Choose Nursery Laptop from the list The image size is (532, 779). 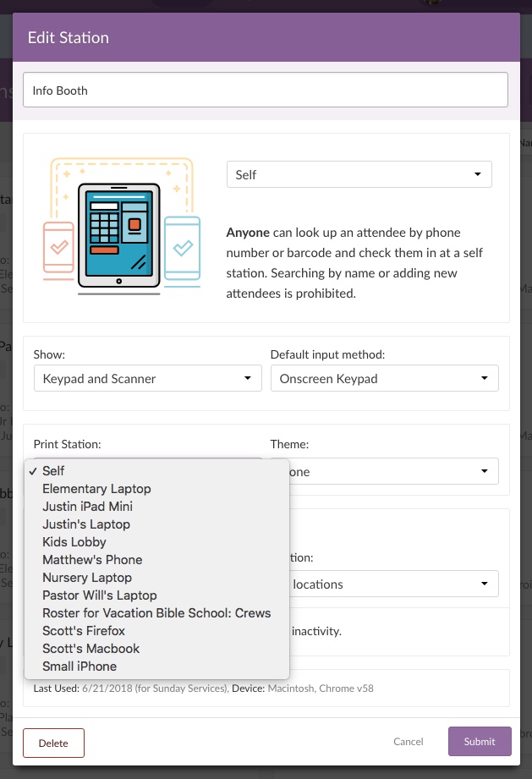pyautogui.click(x=156, y=578)
